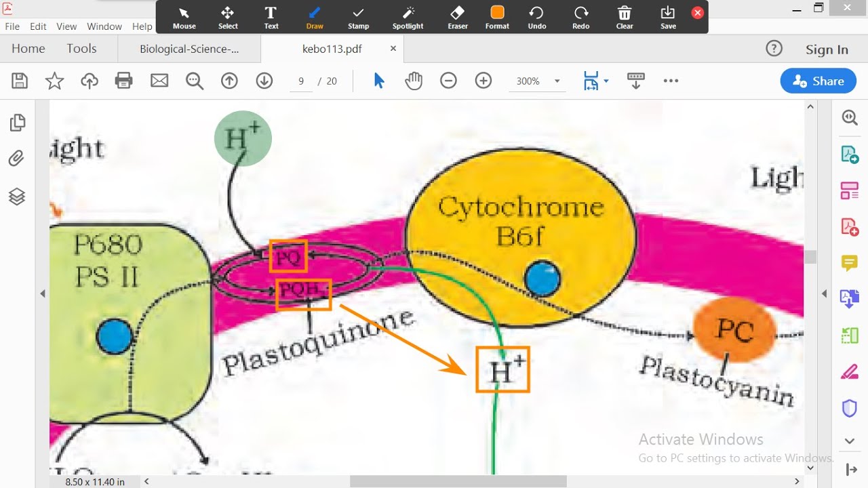
Task: Open the help question mark icon
Action: pyautogui.click(x=774, y=49)
